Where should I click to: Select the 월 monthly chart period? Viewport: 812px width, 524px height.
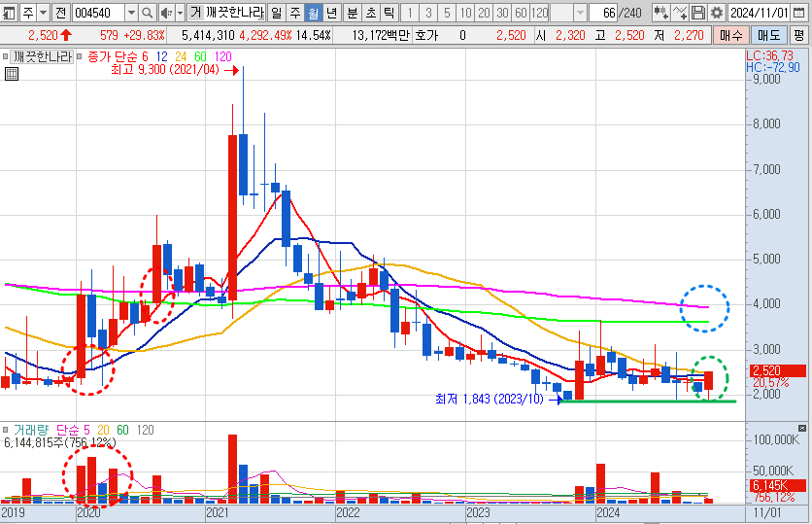tap(314, 13)
